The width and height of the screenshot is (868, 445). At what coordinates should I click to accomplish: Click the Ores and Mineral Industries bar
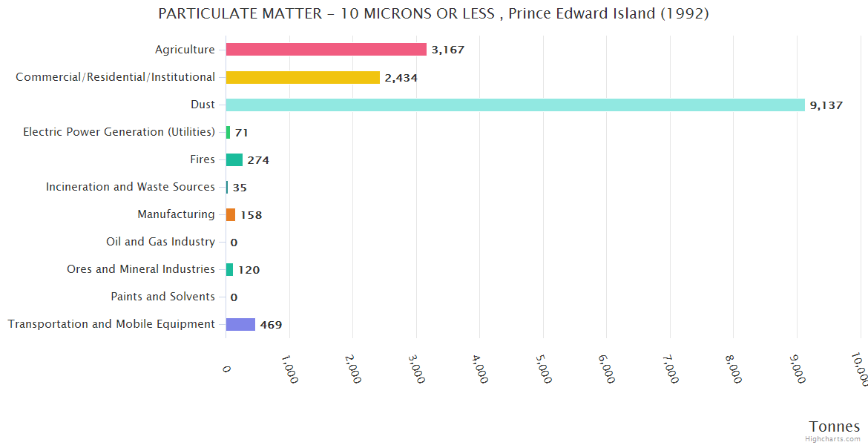(x=229, y=269)
